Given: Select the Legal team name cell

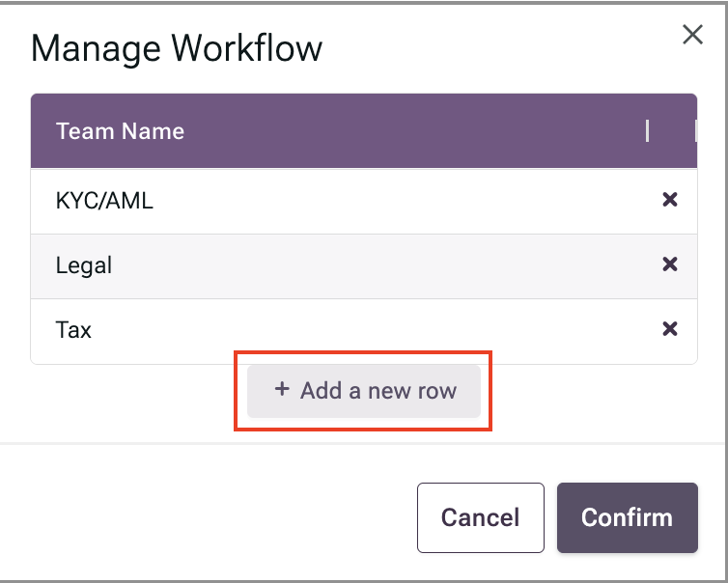Looking at the screenshot, I should pyautogui.click(x=84, y=265).
